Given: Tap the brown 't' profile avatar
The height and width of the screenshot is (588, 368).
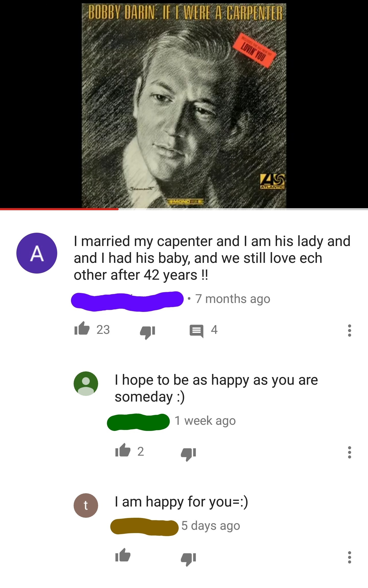Looking at the screenshot, I should pos(86,505).
